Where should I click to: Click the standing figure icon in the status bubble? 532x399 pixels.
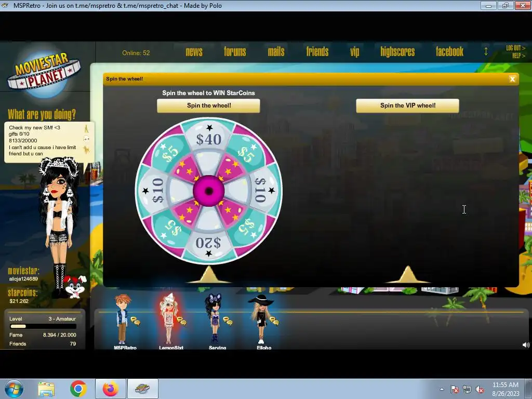(87, 129)
